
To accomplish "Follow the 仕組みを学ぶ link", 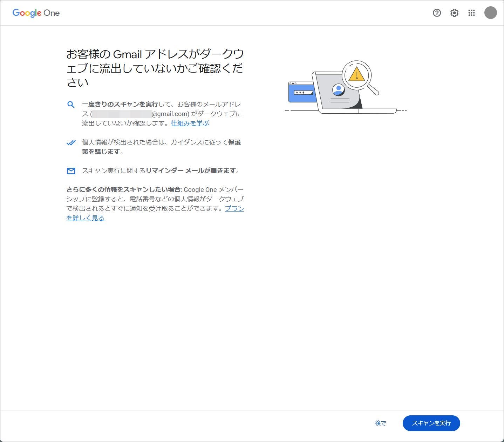I will [190, 123].
